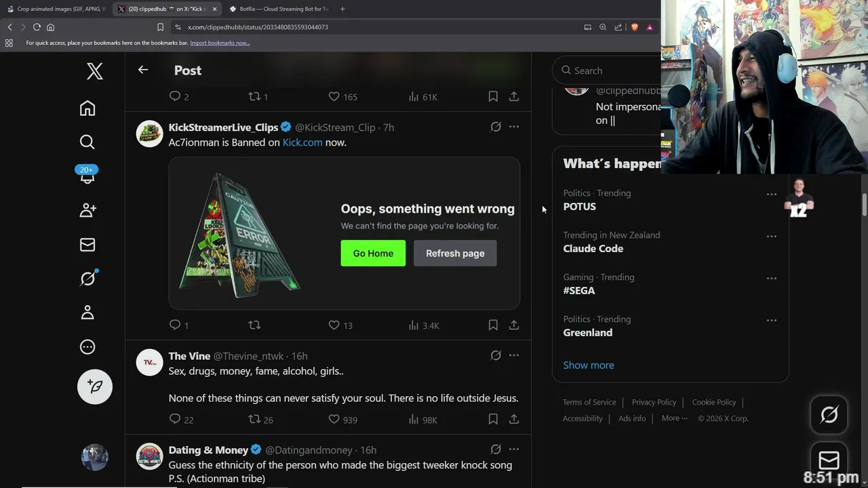Open Explore search in X sidebar
The height and width of the screenshot is (488, 868).
[87, 142]
